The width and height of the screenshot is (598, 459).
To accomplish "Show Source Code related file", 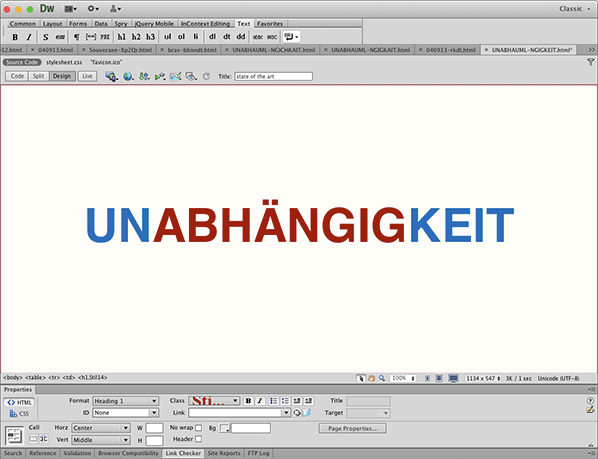I will [22, 62].
